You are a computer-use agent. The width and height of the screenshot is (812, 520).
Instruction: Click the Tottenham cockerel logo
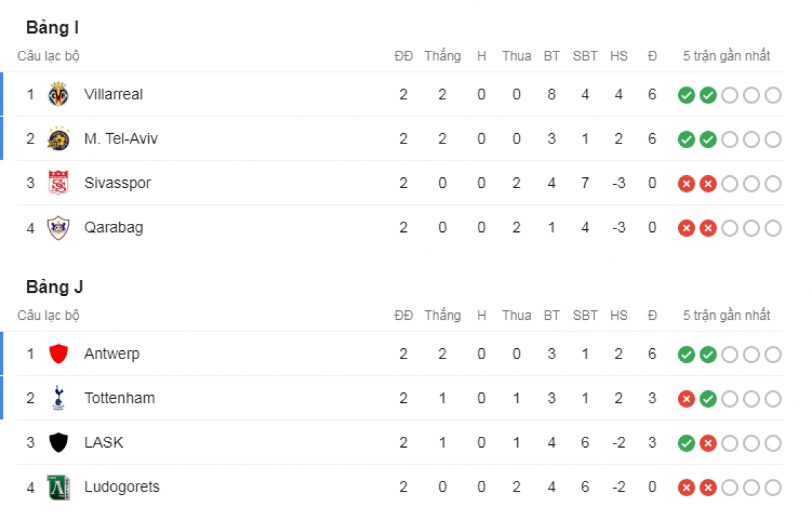click(x=58, y=398)
